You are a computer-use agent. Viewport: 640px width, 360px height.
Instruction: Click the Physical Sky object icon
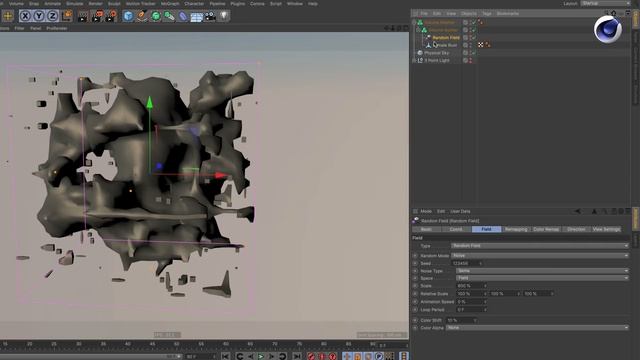(420, 53)
